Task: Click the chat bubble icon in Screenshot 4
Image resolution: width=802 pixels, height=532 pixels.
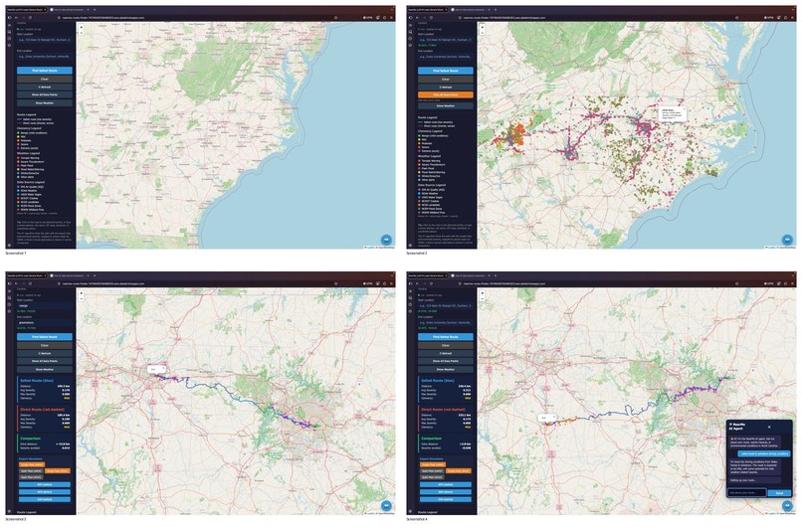Action: coord(788,505)
